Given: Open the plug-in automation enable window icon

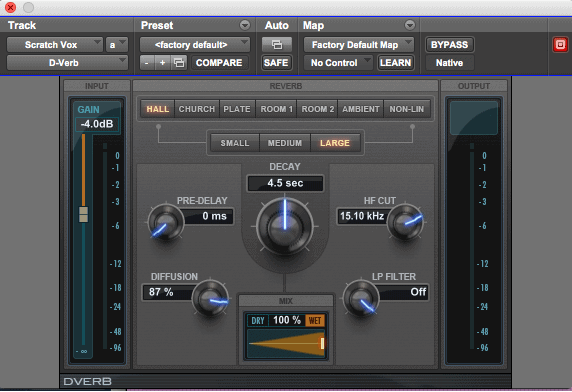Looking at the screenshot, I should point(277,45).
